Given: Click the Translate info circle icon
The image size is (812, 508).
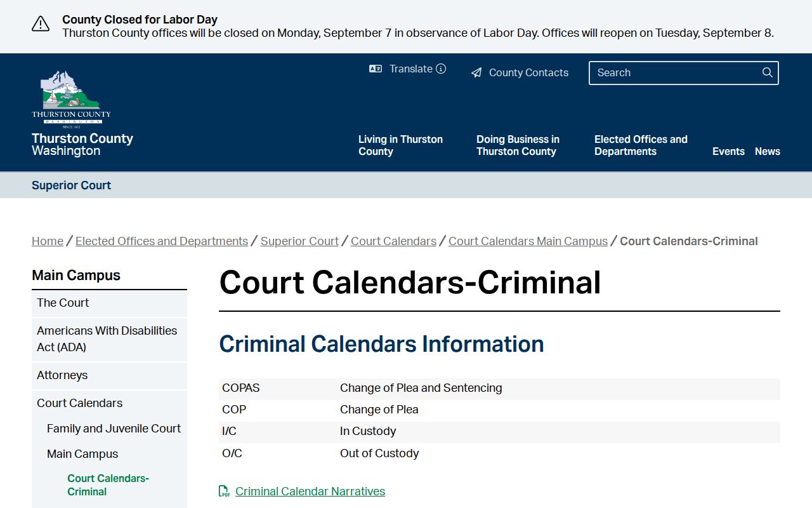Looking at the screenshot, I should (x=441, y=69).
